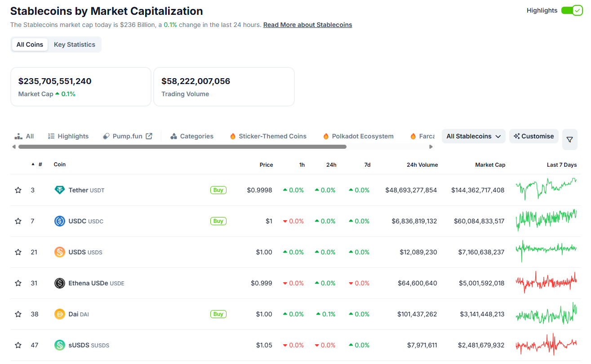This screenshot has width=591, height=364.
Task: Open the All Stablecoins dropdown
Action: click(x=474, y=136)
